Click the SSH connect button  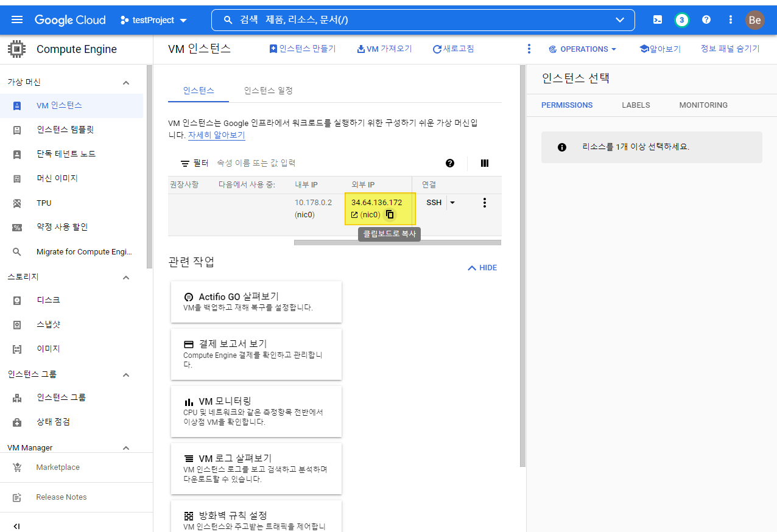[x=434, y=203]
